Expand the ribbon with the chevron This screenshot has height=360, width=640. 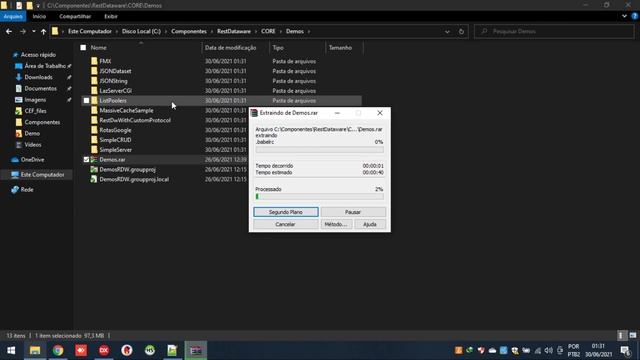click(624, 16)
